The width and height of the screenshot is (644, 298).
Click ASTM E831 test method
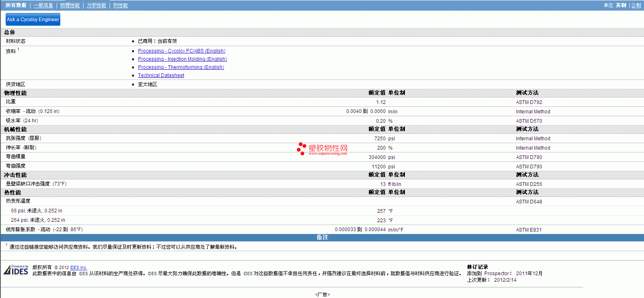point(529,230)
